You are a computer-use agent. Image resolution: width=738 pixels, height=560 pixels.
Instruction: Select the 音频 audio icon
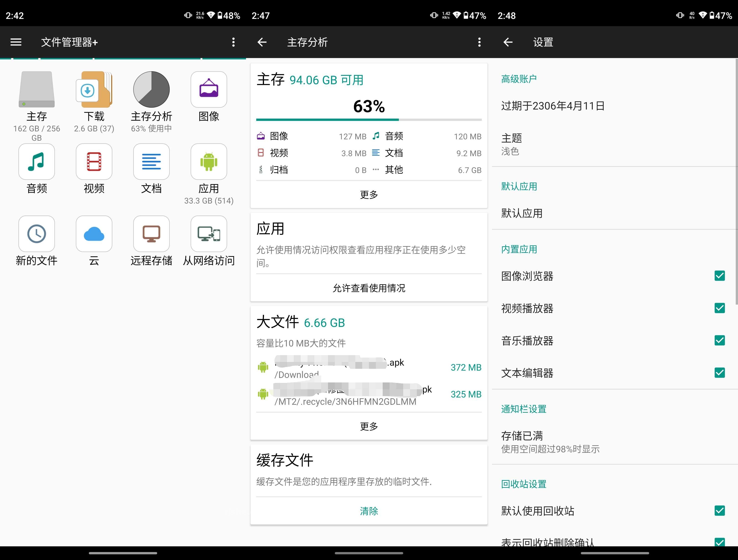point(37,162)
